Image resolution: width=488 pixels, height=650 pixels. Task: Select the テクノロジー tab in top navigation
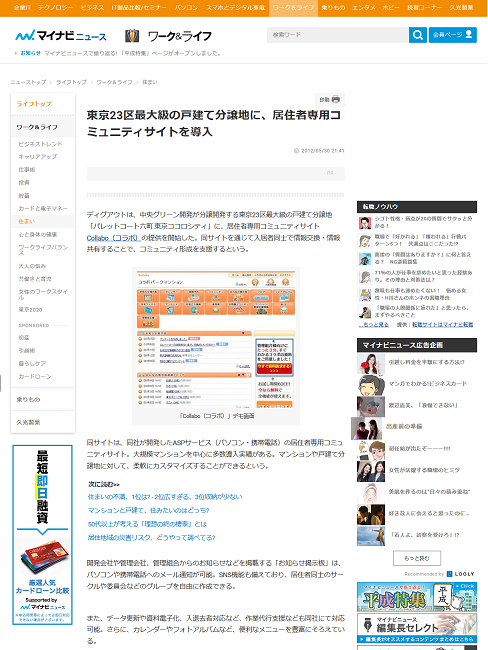coord(56,8)
